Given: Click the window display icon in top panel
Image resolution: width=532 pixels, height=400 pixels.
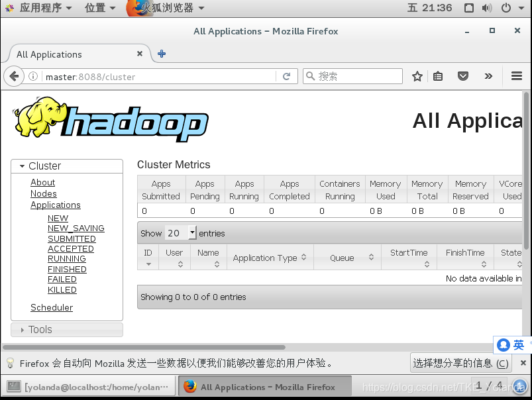Looking at the screenshot, I should (x=469, y=8).
